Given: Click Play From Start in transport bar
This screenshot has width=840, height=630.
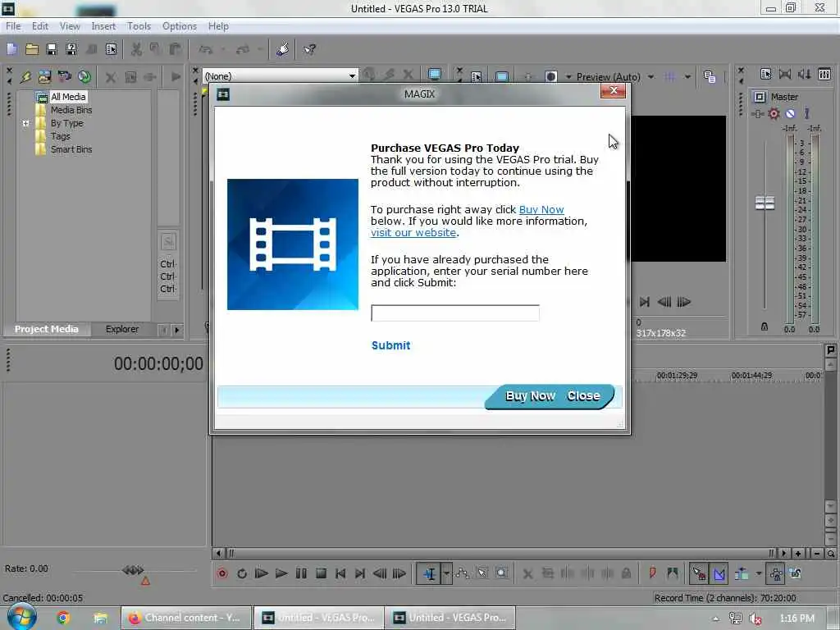Looking at the screenshot, I should point(262,573).
